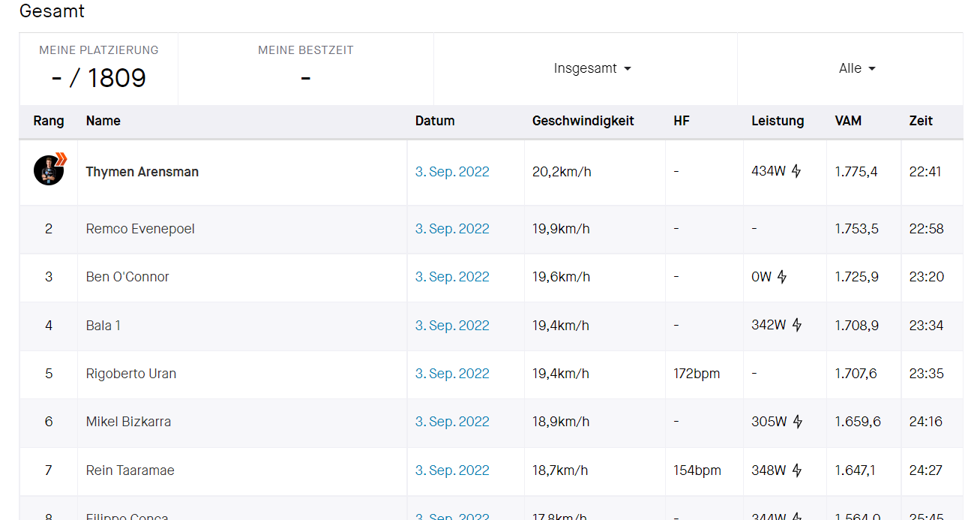
Task: Click the Leistung column header
Action: [x=778, y=121]
